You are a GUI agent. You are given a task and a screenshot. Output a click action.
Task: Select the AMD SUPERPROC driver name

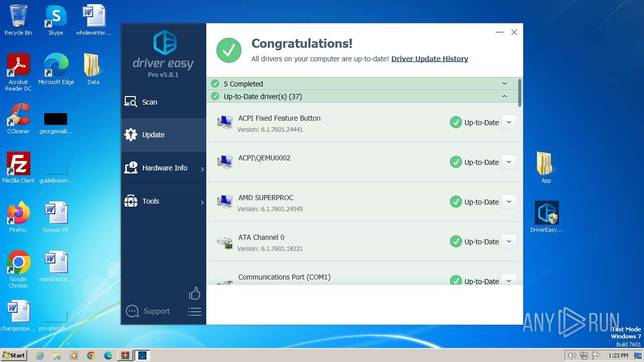tap(266, 198)
